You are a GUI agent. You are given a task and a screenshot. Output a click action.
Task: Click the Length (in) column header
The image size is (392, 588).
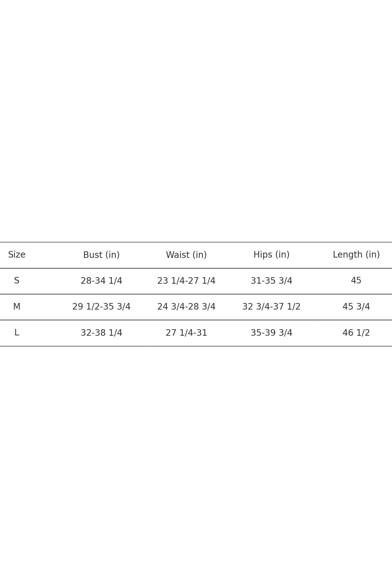356,255
